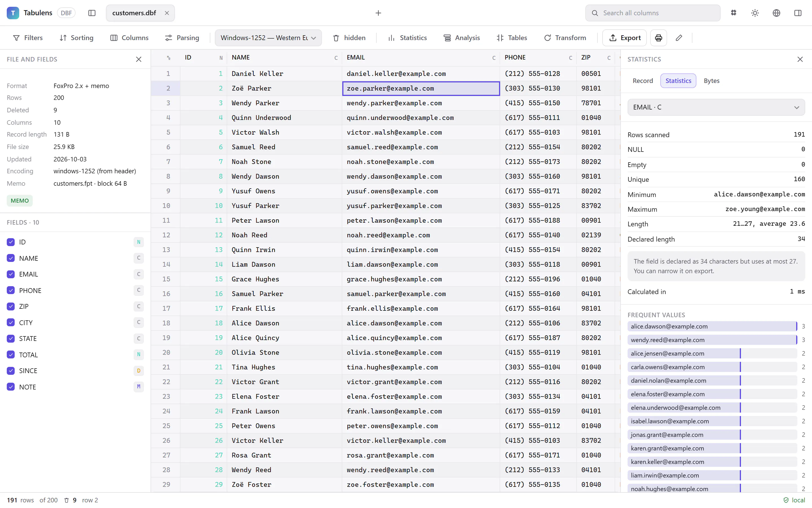Click the trash deleted-count icon in the status bar
Image resolution: width=812 pixels, height=508 pixels.
point(67,500)
